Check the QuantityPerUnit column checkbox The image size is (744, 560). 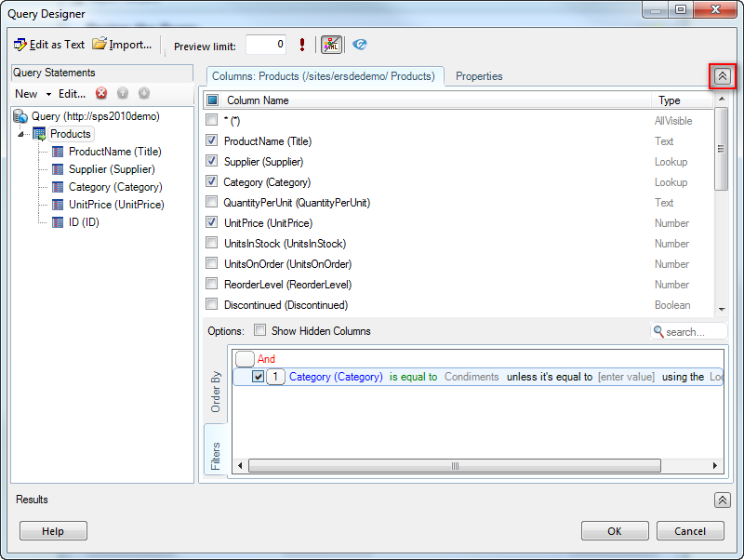click(x=212, y=203)
